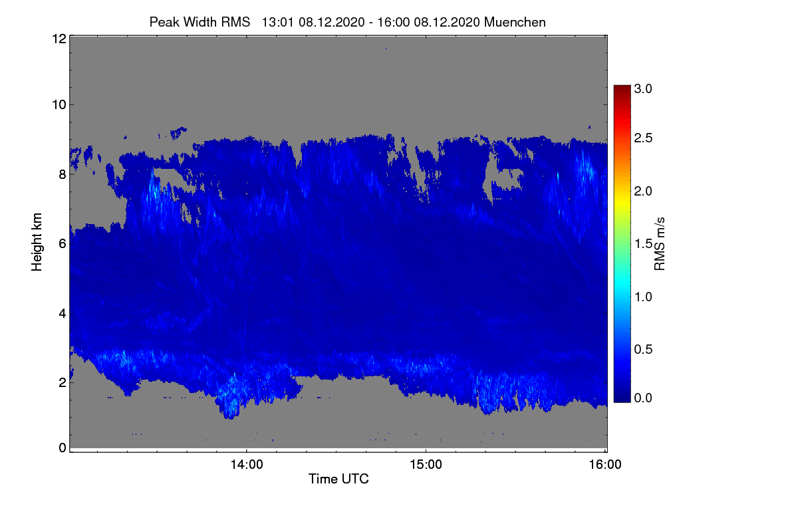Image resolution: width=798 pixels, height=532 pixels.
Task: Click the colorbar value 0.5
Action: pyautogui.click(x=644, y=348)
